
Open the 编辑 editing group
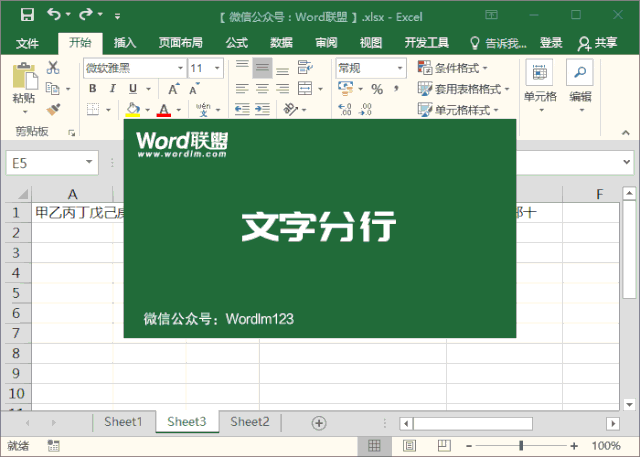[580, 87]
